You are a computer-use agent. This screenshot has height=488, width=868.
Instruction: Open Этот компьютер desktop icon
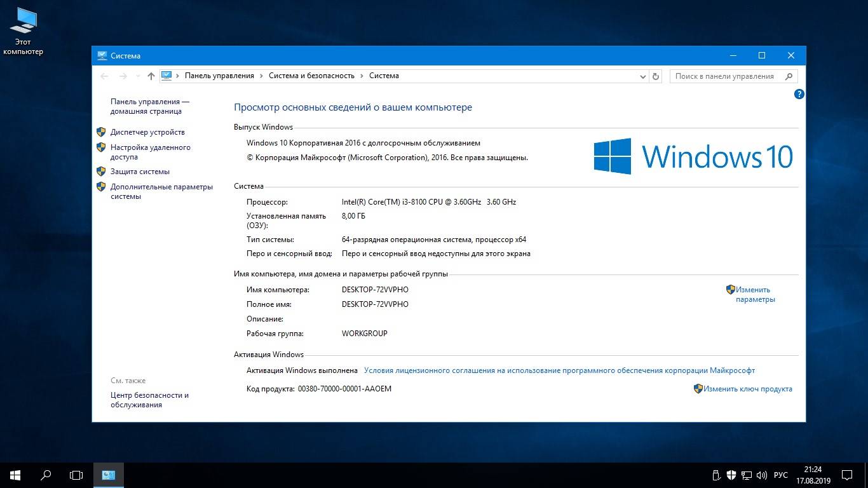[24, 31]
